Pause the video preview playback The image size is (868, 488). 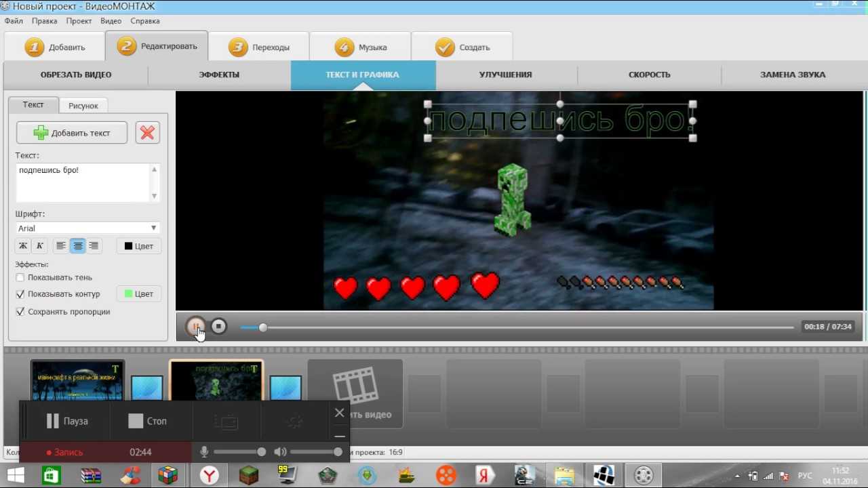click(x=196, y=327)
